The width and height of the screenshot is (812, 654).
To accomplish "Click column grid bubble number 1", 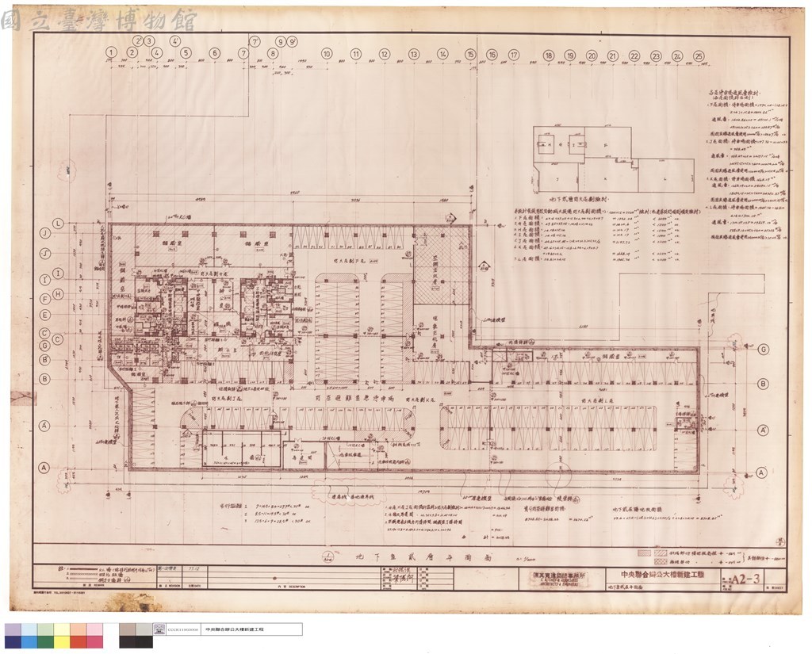I will tap(111, 52).
